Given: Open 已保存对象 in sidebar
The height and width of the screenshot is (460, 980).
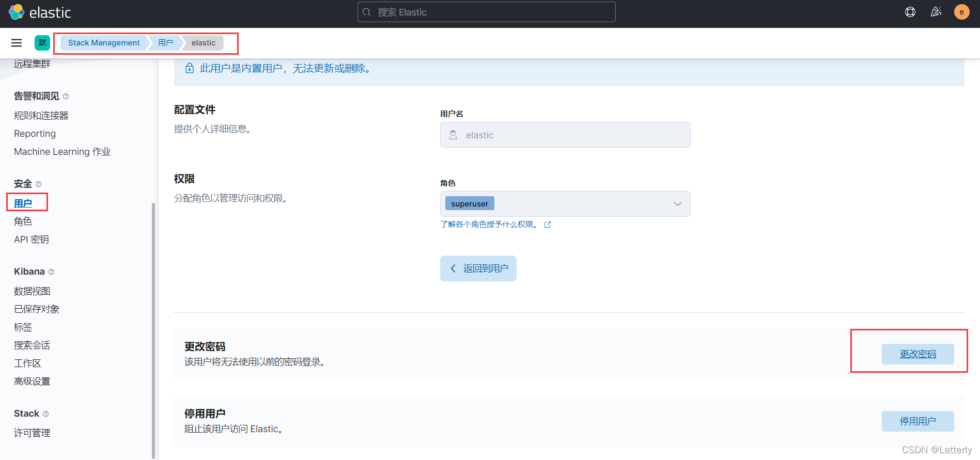Looking at the screenshot, I should point(37,309).
